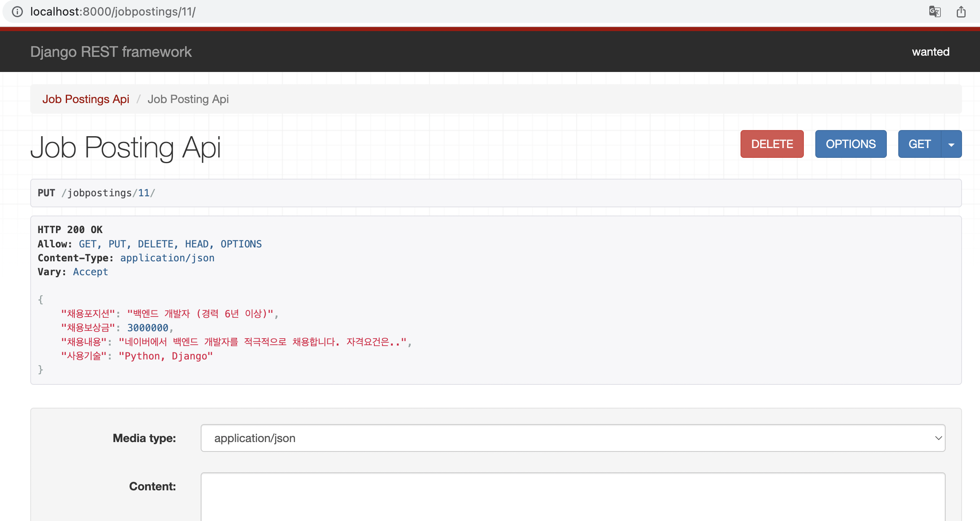Open the translate page icon

[x=935, y=11]
